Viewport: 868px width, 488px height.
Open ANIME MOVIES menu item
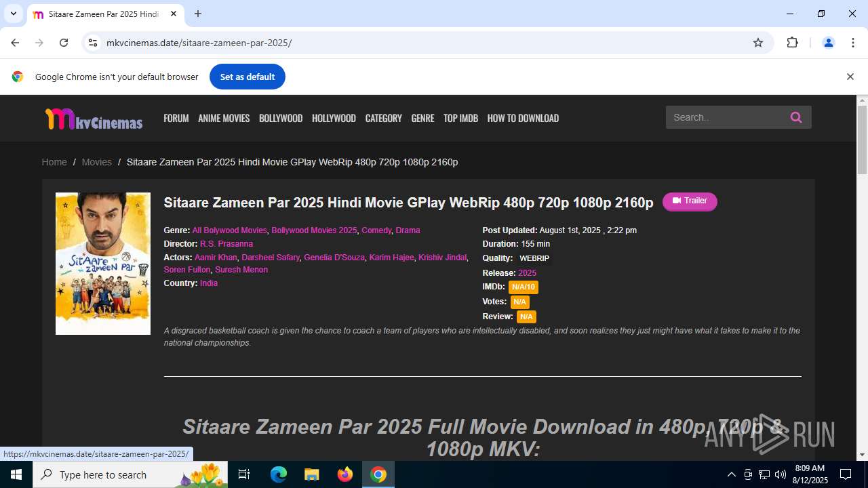tap(224, 118)
